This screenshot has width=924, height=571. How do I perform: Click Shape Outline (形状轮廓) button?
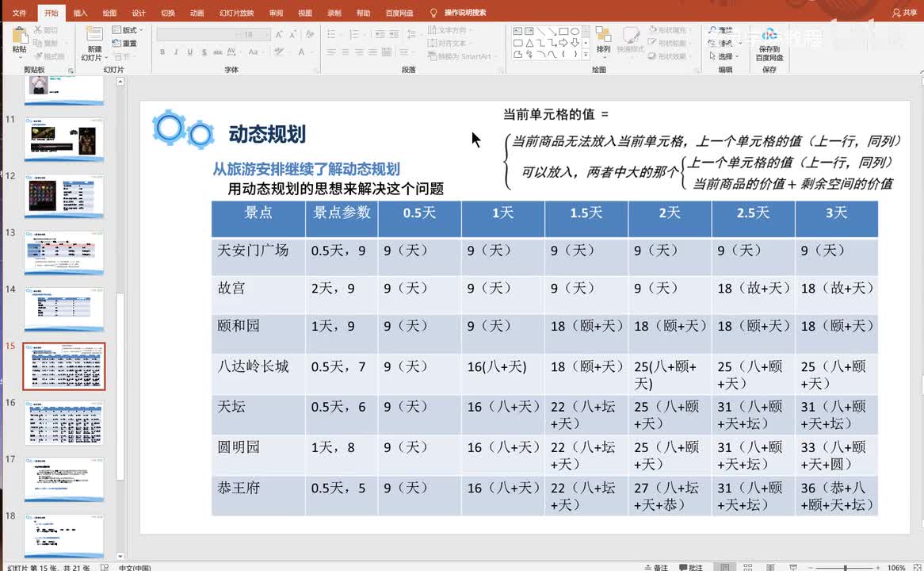pyautogui.click(x=668, y=43)
